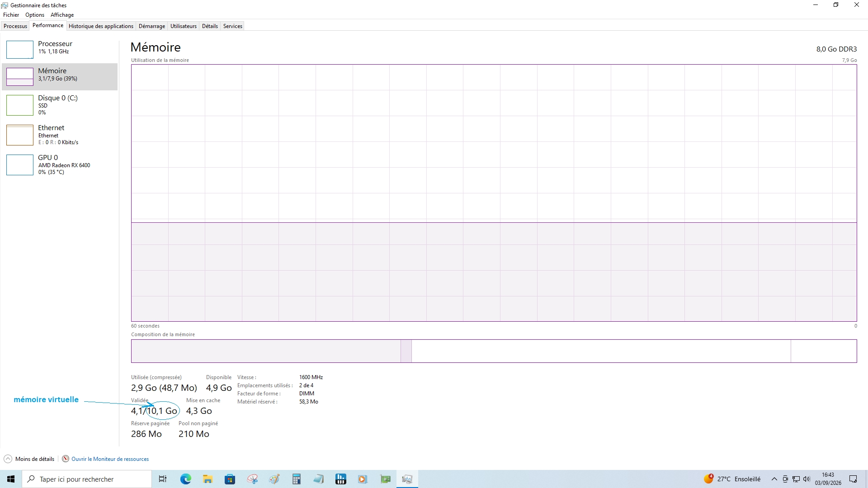This screenshot has height=488, width=868.
Task: Click the memory composition bar
Action: (494, 351)
